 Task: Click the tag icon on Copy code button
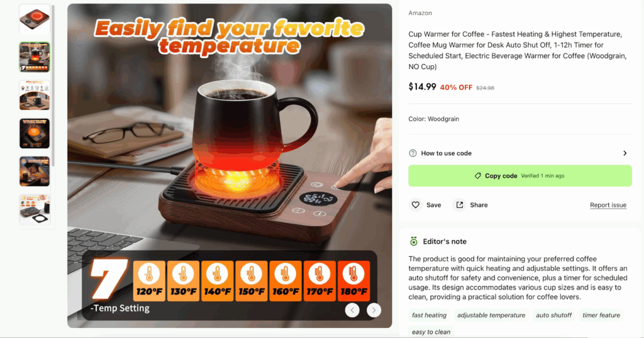click(x=478, y=175)
